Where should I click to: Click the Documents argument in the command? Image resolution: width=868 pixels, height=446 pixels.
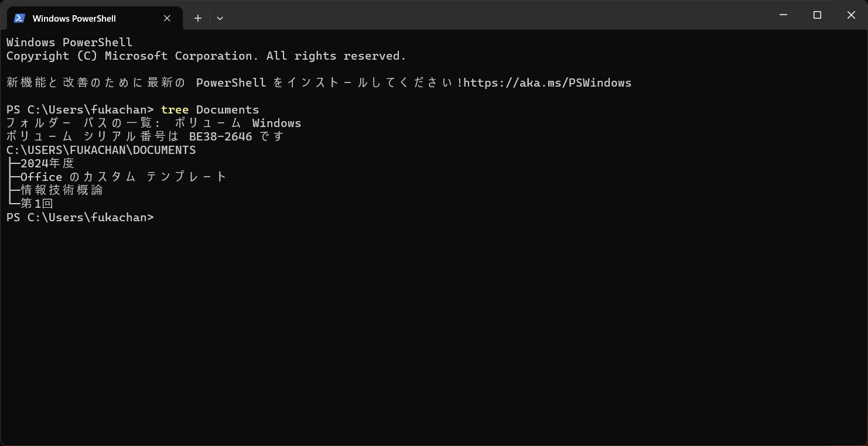pos(227,109)
